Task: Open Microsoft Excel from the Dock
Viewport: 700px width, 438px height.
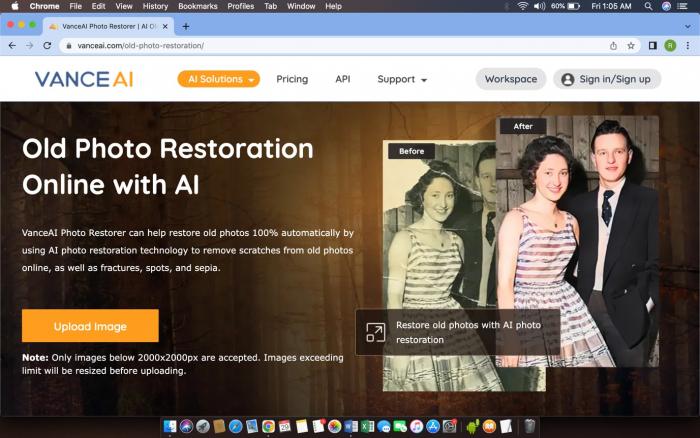Action: [367, 427]
